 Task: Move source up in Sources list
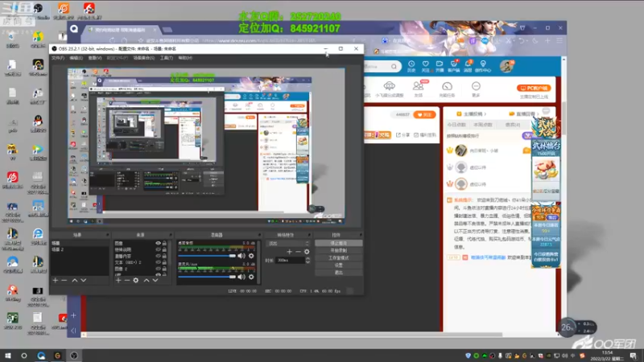point(147,280)
